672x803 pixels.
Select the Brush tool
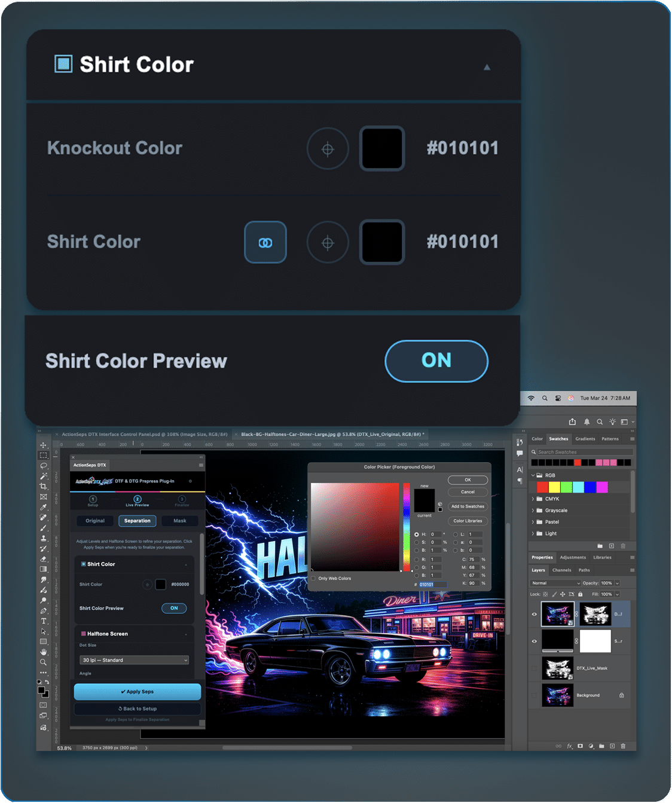click(x=43, y=527)
